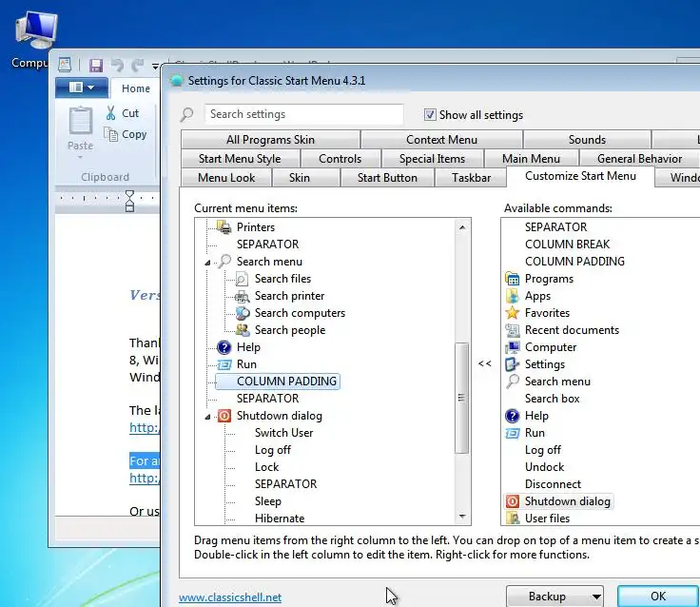
Task: Click the WordPad Paste icon
Action: 80,120
